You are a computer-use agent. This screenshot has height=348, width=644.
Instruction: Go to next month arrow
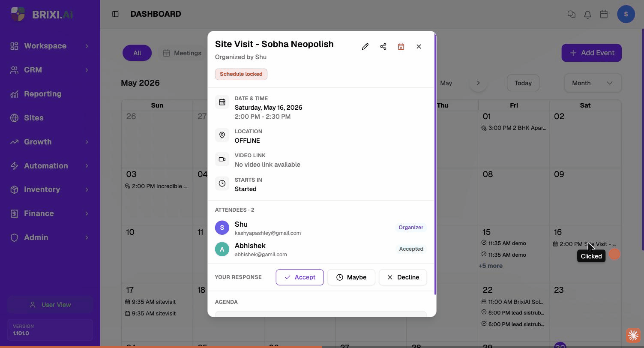click(x=478, y=83)
